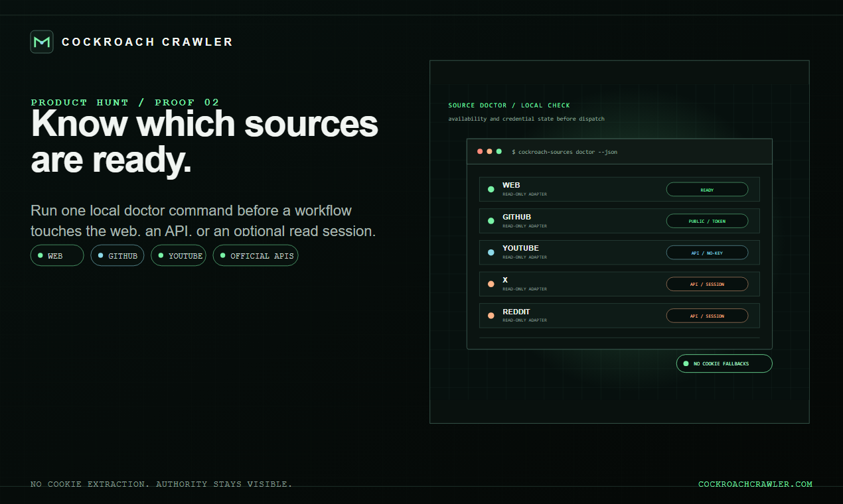Screen dimensions: 843x504
Task: Click the cockroach-sources doctor --json command
Action: point(565,152)
